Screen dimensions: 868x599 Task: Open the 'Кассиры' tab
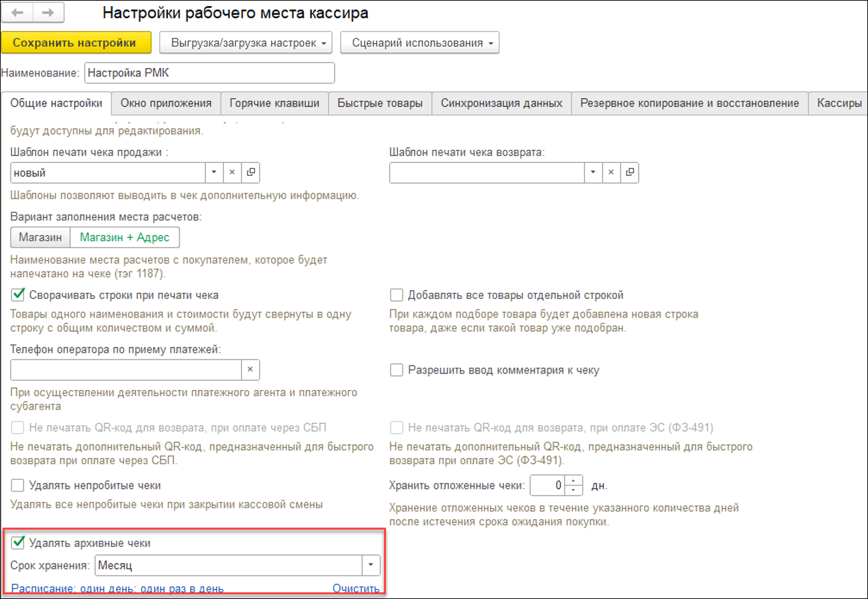[839, 103]
